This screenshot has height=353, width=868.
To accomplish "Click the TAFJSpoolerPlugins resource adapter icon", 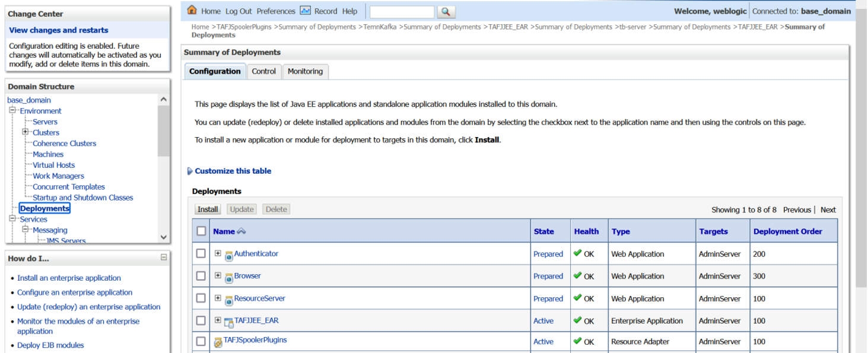I will [218, 342].
